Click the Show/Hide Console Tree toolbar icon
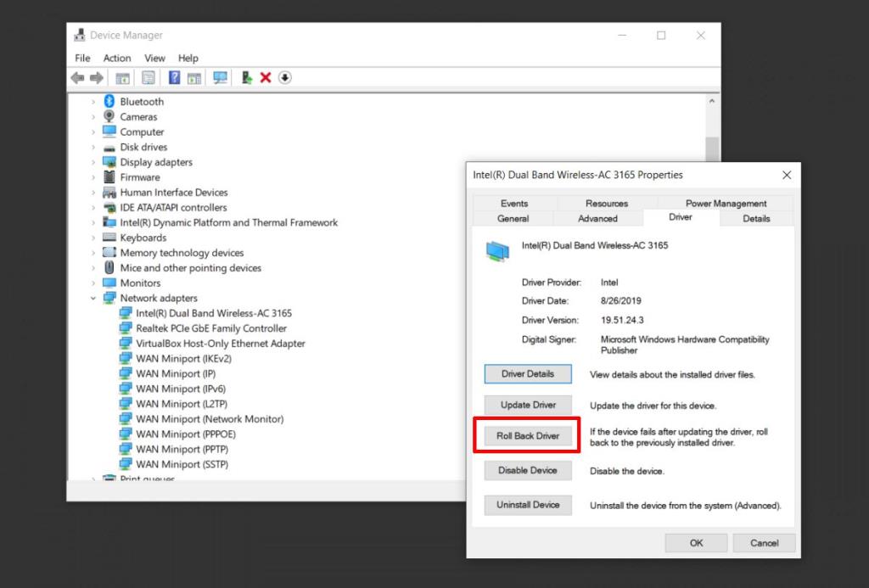Image resolution: width=869 pixels, height=588 pixels. coord(121,77)
